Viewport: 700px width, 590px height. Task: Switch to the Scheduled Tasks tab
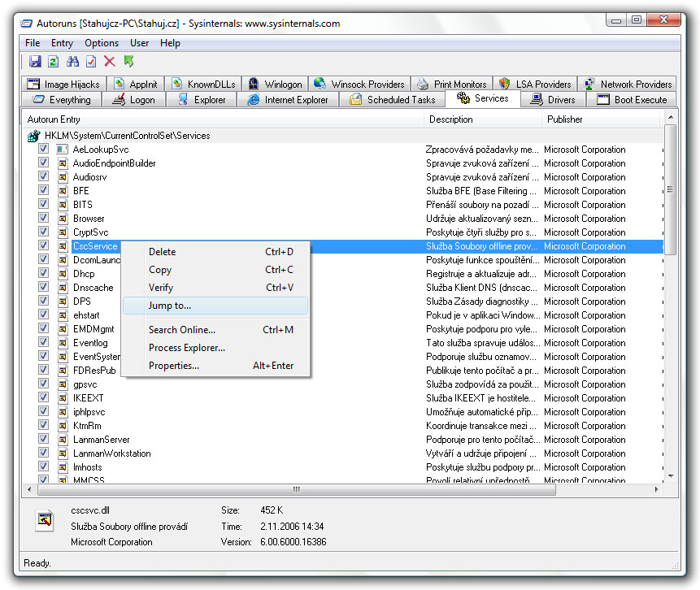pos(393,99)
